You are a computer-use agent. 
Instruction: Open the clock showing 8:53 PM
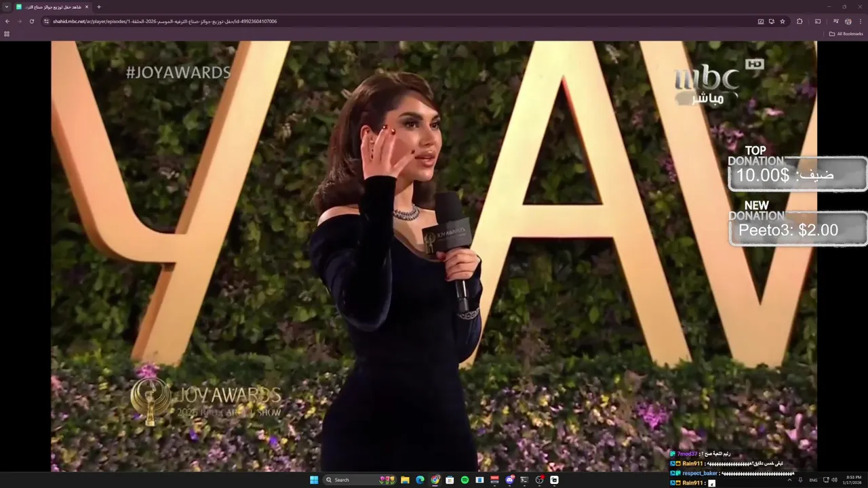(853, 480)
